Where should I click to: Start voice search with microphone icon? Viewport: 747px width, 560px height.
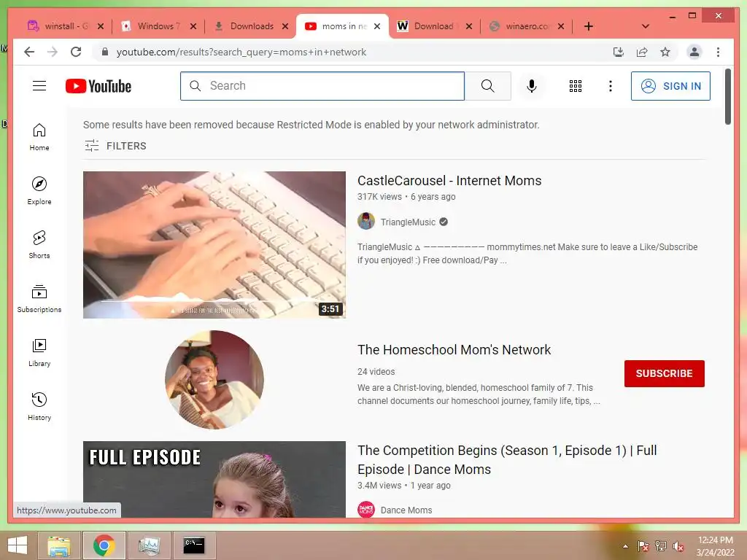[532, 86]
